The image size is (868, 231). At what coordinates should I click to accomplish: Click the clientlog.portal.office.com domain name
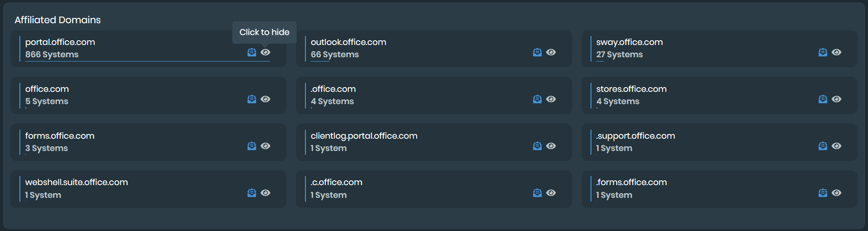tap(364, 136)
